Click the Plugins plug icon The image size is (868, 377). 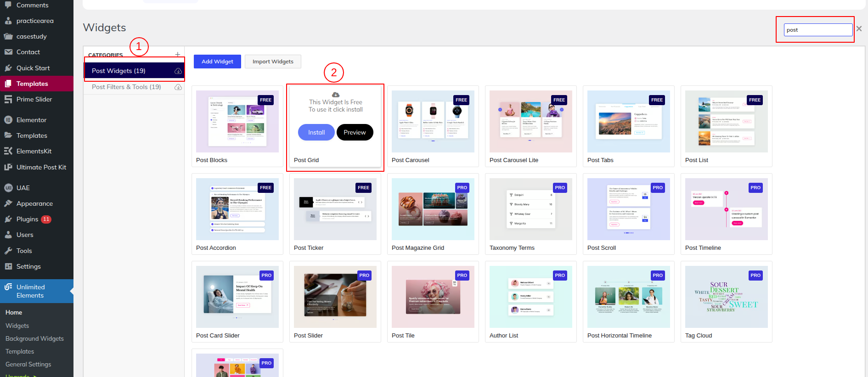8,219
